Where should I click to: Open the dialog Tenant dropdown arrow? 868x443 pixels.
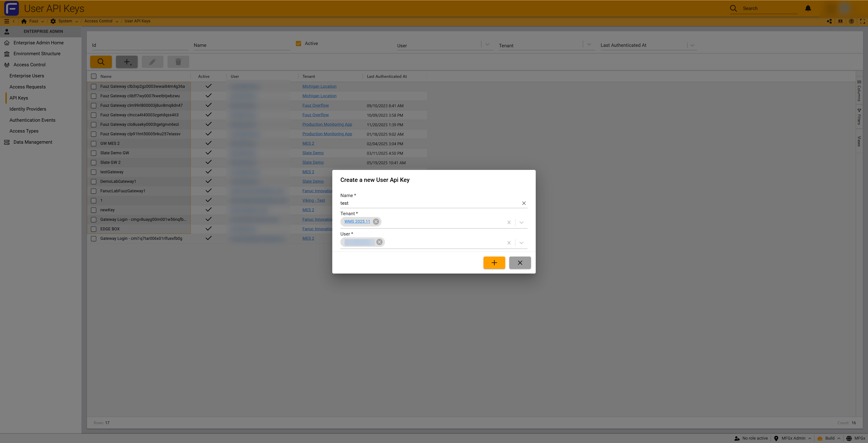[x=521, y=222]
